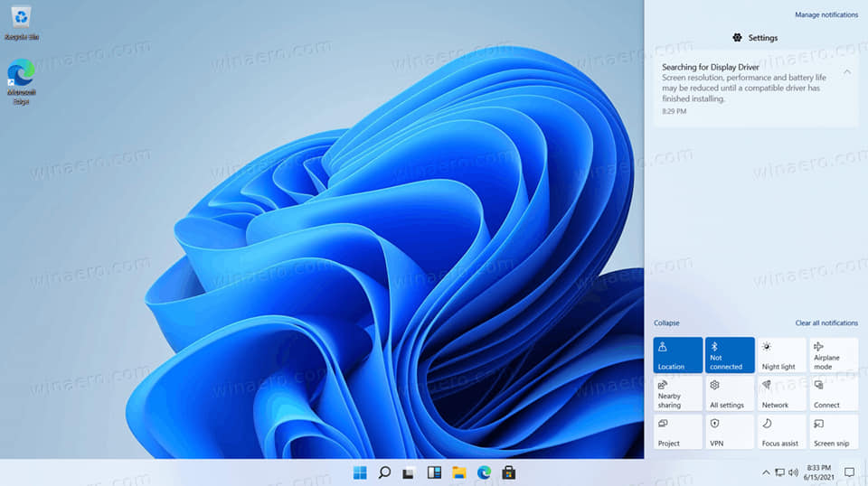Show hidden tray icons chevron
Screen dimensions: 868x486
pos(766,472)
